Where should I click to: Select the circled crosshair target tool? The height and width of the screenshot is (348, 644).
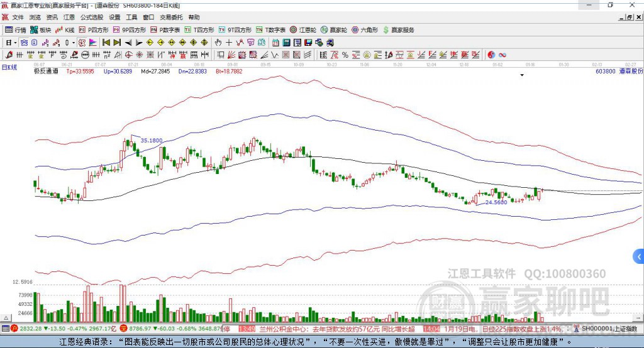(x=128, y=55)
